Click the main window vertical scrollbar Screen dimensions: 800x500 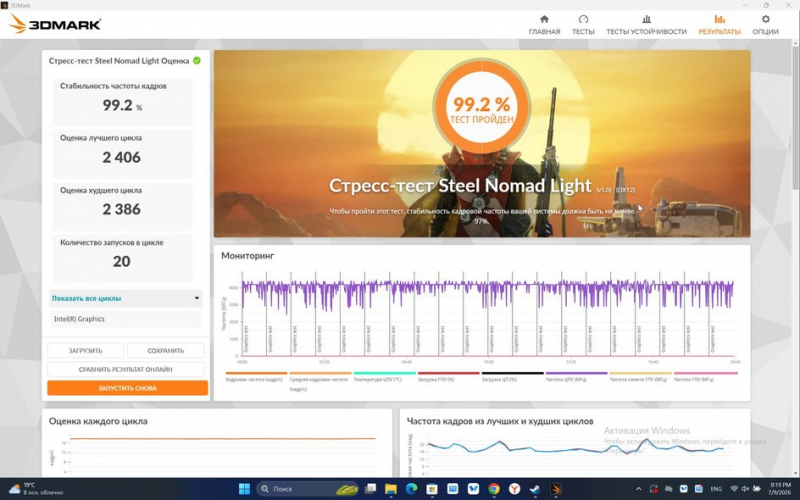point(795,117)
